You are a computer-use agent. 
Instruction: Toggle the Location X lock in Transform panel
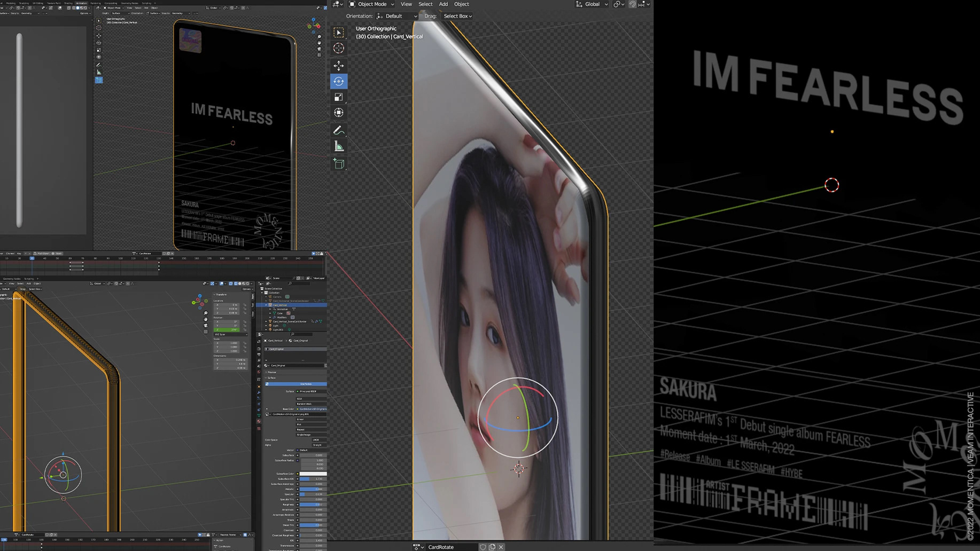click(x=245, y=305)
